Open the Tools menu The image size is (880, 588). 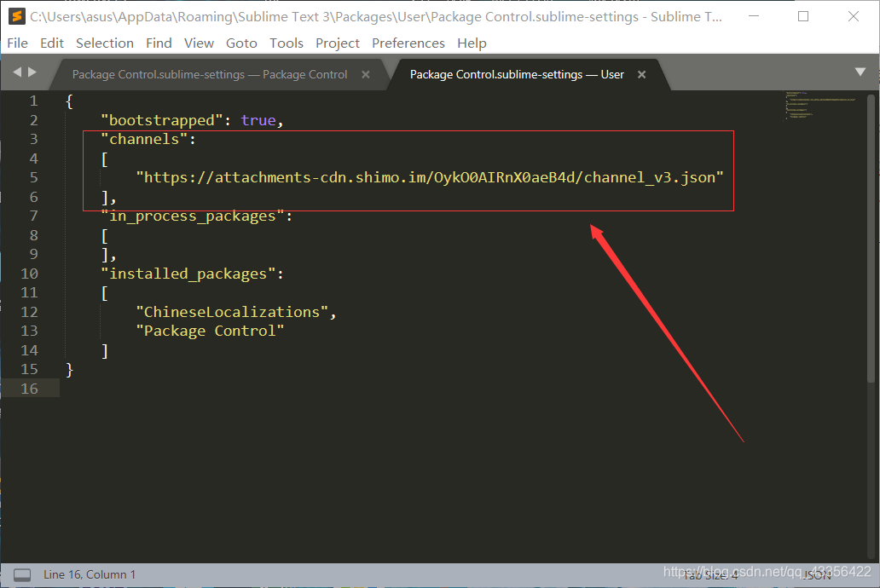tap(287, 43)
